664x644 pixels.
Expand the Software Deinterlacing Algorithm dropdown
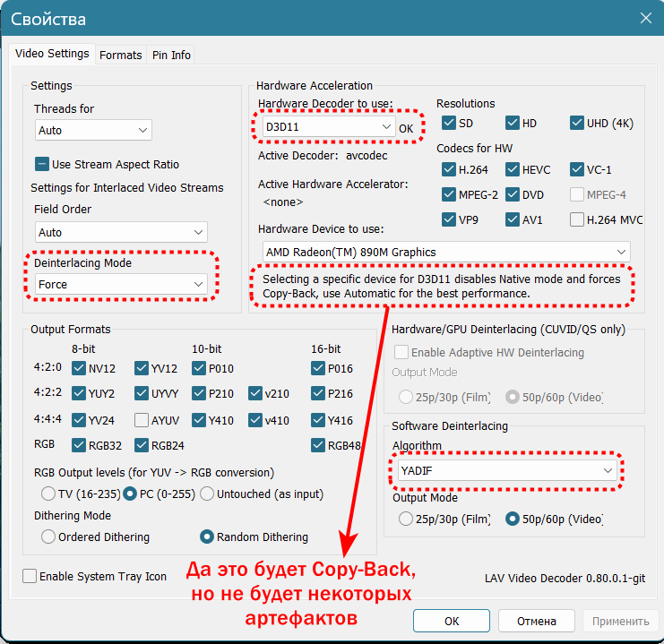[506, 470]
